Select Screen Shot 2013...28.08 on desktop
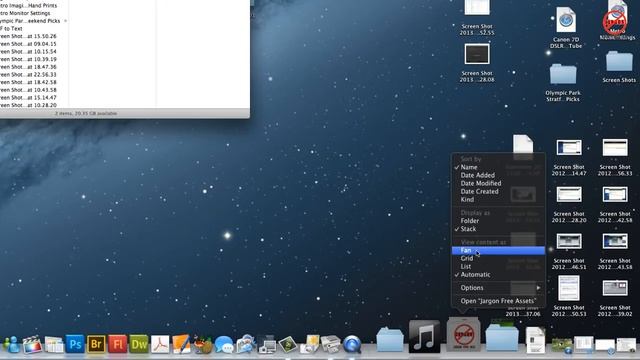Screen dimensions: 640x360 click(477, 63)
